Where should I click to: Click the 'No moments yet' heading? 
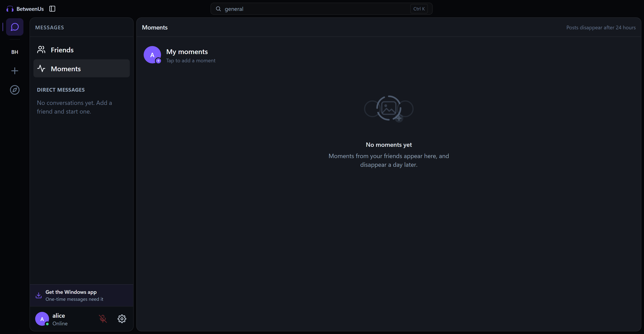pos(389,145)
